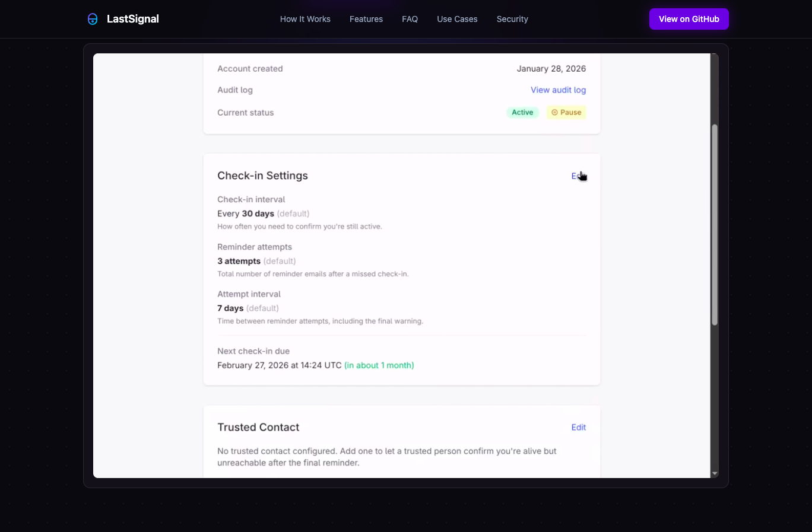812x532 pixels.
Task: Click the View on GitHub button
Action: (689, 19)
